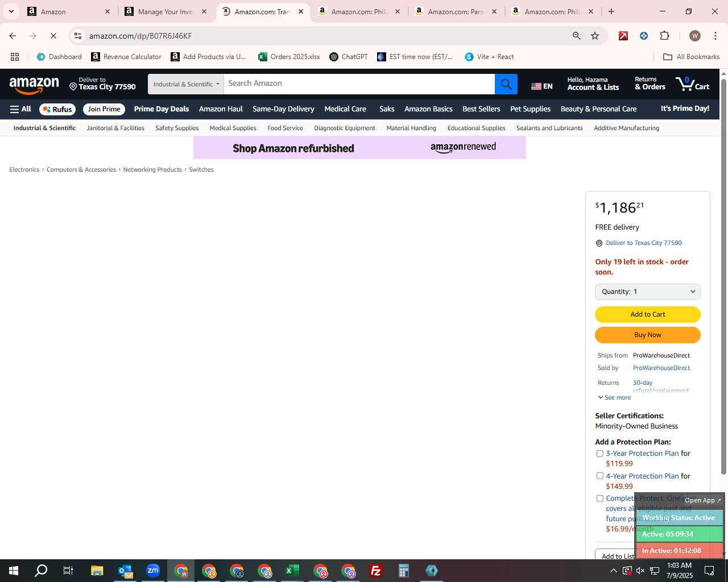Bookmark this page with star icon

[x=595, y=36]
